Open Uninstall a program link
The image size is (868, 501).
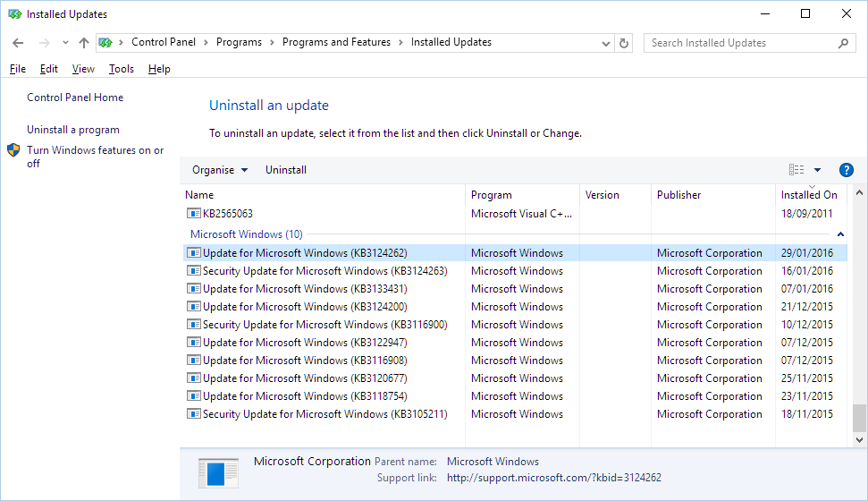click(x=73, y=130)
